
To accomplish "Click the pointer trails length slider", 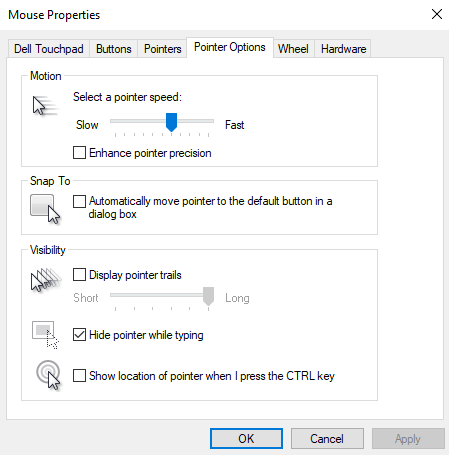I will 162,295.
